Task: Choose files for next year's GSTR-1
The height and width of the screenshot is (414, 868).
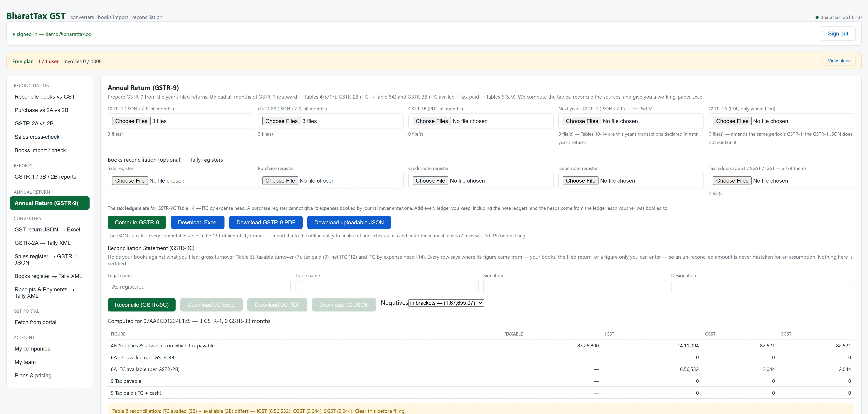Action: pyautogui.click(x=582, y=121)
